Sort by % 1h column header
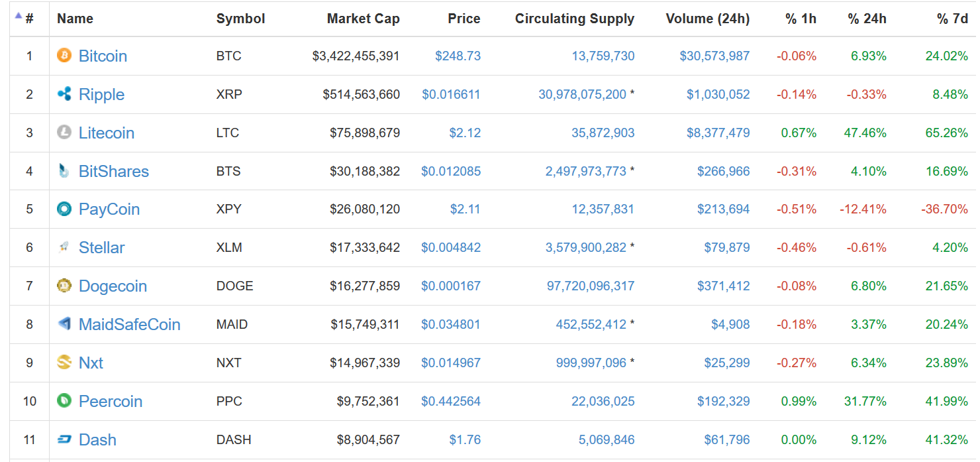 pyautogui.click(x=801, y=19)
